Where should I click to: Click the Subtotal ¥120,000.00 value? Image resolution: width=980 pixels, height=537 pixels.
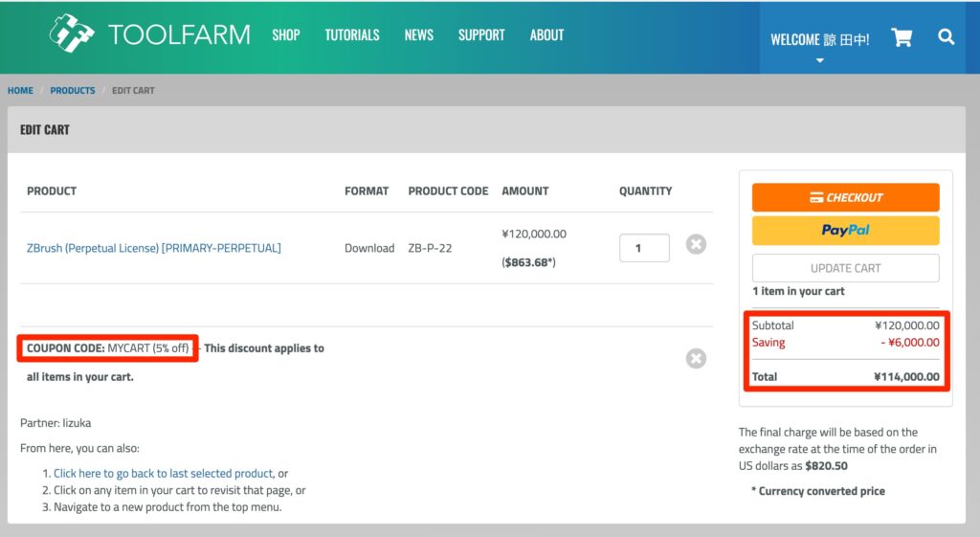[x=907, y=325]
